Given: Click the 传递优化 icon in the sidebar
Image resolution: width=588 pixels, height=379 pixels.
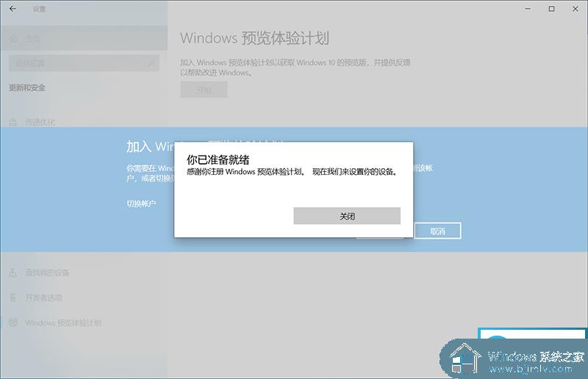Looking at the screenshot, I should click(13, 122).
